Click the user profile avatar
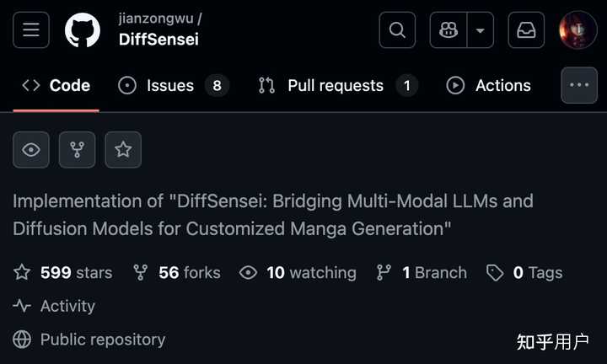607x364 pixels. click(578, 30)
